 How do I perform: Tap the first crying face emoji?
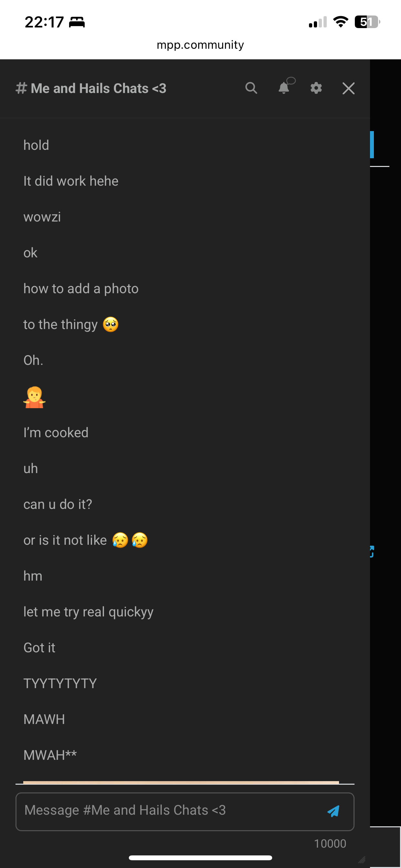pyautogui.click(x=120, y=540)
